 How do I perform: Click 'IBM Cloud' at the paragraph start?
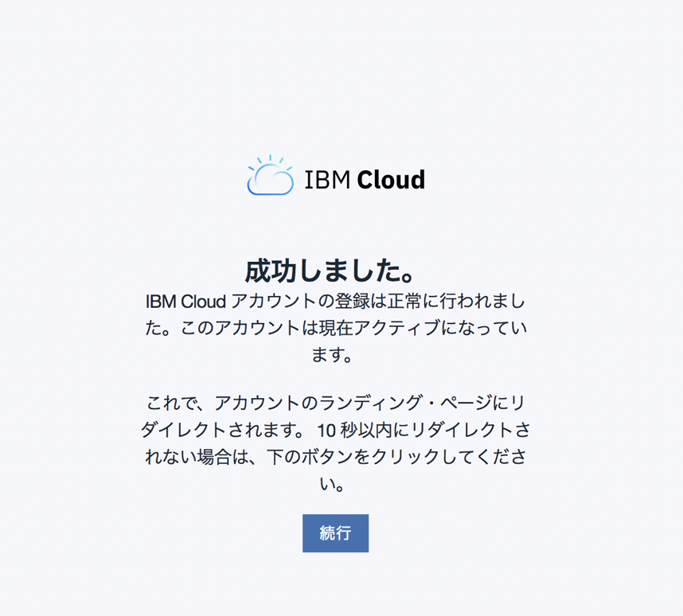click(185, 302)
